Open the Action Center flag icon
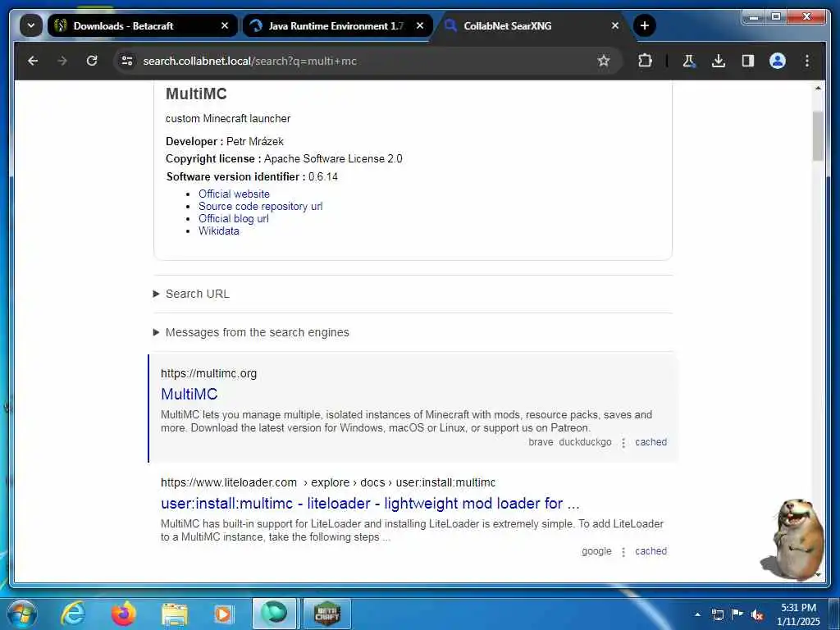 point(737,614)
